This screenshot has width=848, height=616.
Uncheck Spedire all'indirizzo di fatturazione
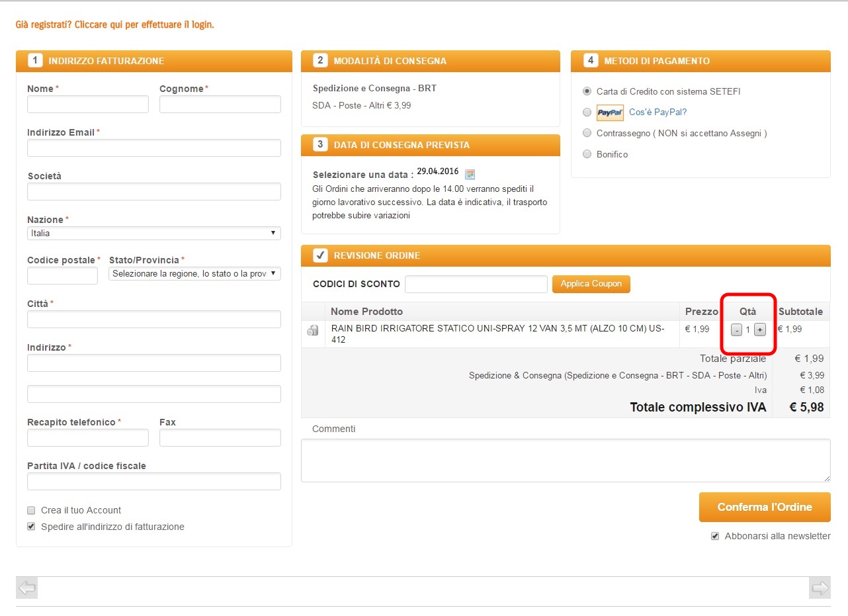31,527
